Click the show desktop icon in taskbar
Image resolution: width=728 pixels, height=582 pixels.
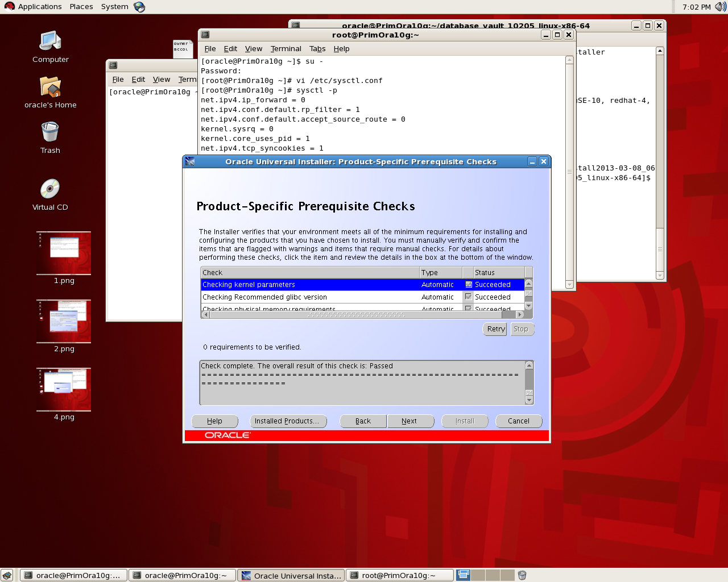7,575
